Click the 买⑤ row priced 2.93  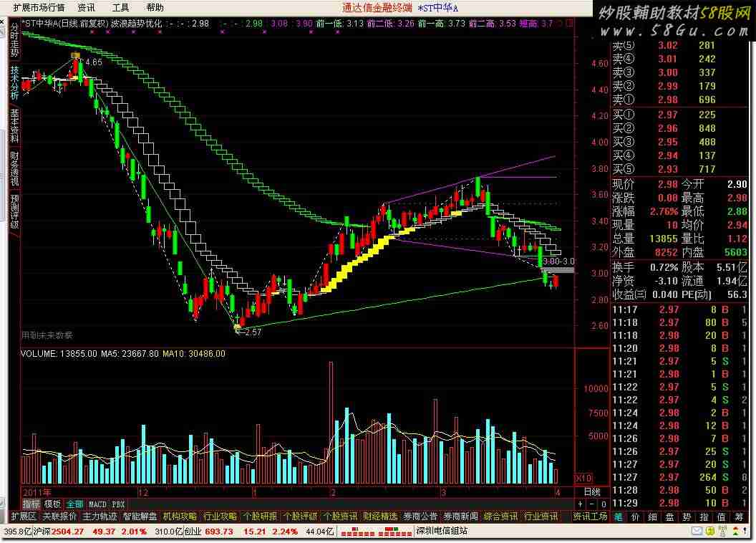pos(680,169)
